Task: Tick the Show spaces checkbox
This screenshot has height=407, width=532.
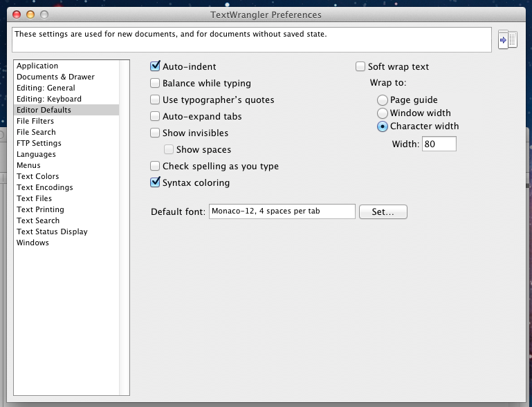Action: point(169,149)
